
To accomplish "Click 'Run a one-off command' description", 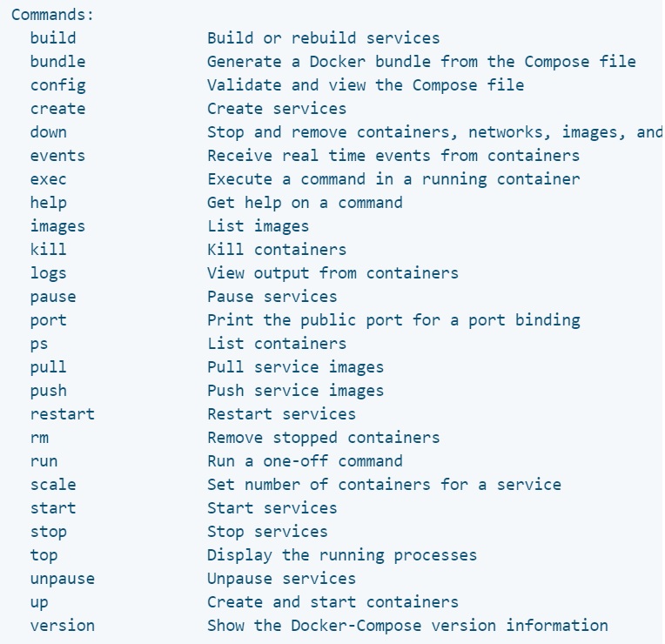I will (x=305, y=461).
